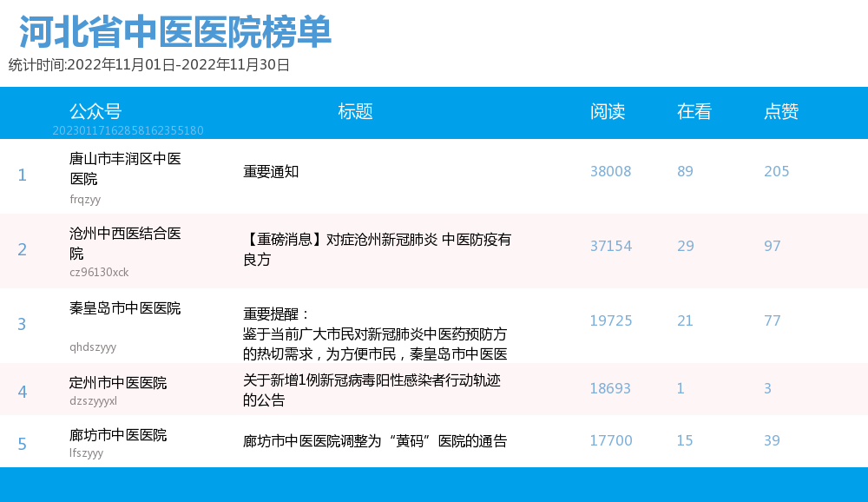Open the article titled 重要通知
This screenshot has width=868, height=502.
[271, 172]
